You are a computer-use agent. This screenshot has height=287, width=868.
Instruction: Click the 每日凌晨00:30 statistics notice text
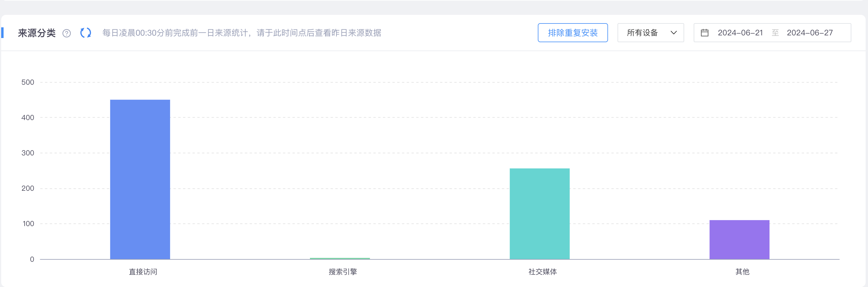tap(242, 33)
